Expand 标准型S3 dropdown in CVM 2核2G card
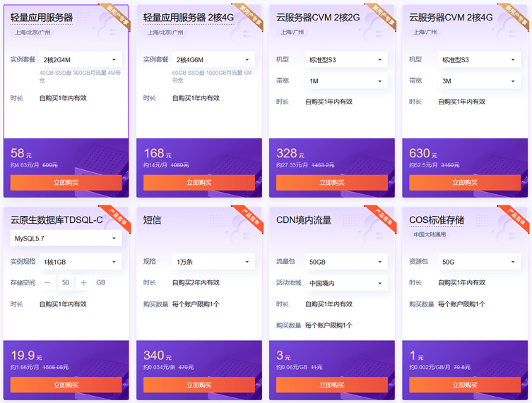532x403 pixels. click(x=346, y=60)
